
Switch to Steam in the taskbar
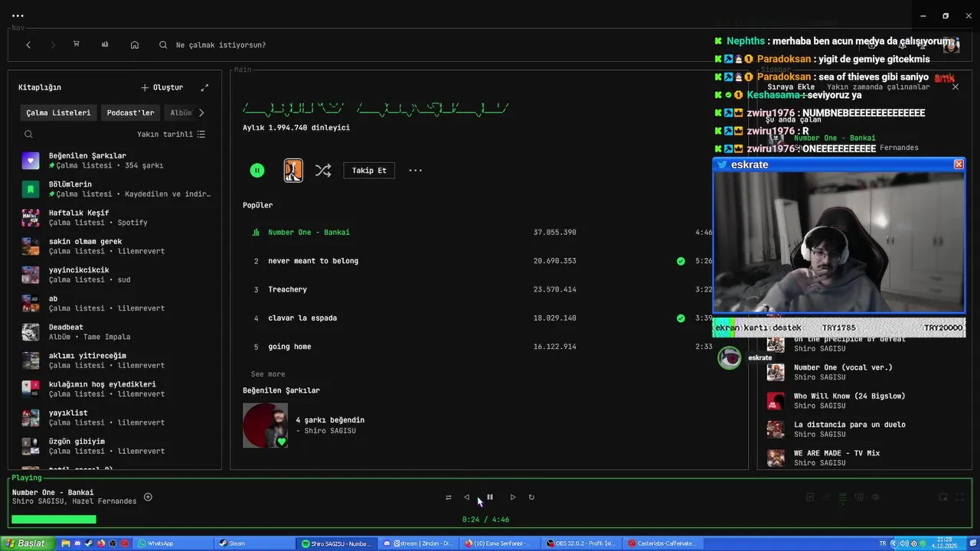pos(254,543)
